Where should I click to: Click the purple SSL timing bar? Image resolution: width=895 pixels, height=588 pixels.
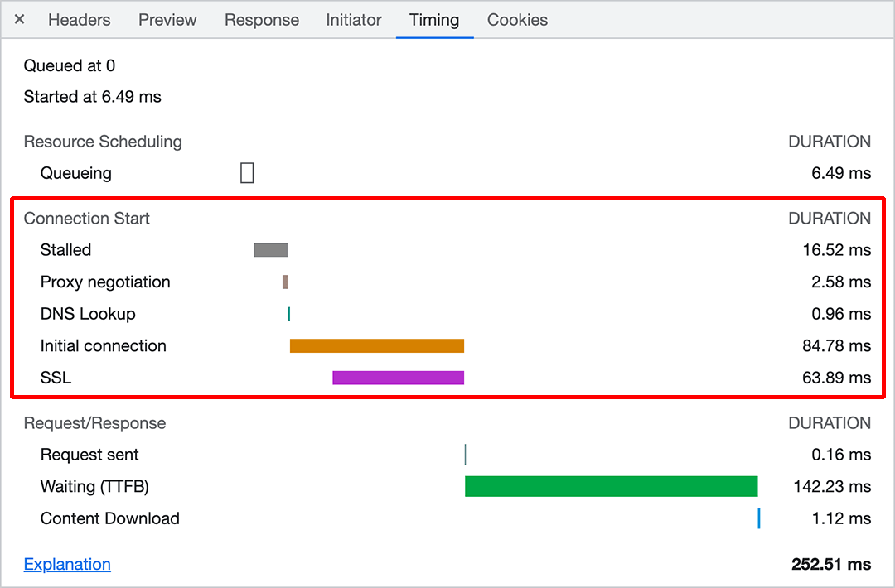pos(398,377)
